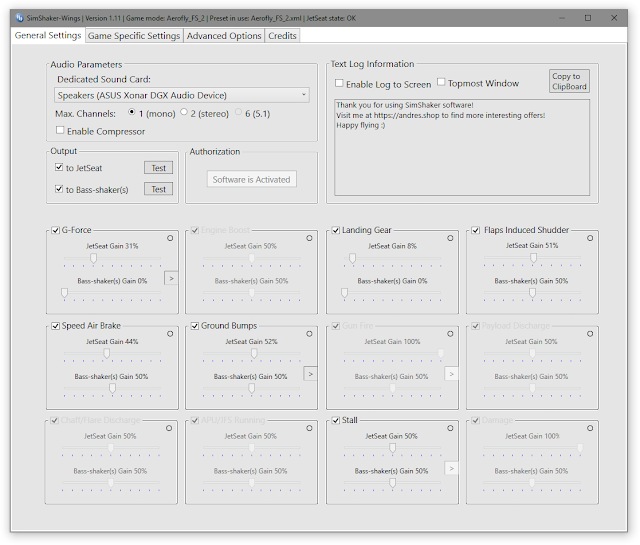
Task: Click the SimShaker-Wings app icon in title bar
Action: 19,18
